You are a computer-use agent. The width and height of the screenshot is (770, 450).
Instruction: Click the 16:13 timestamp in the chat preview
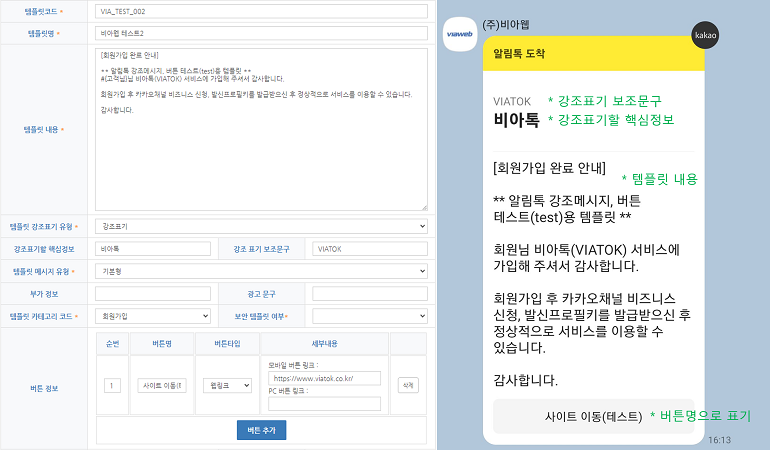[x=719, y=440]
